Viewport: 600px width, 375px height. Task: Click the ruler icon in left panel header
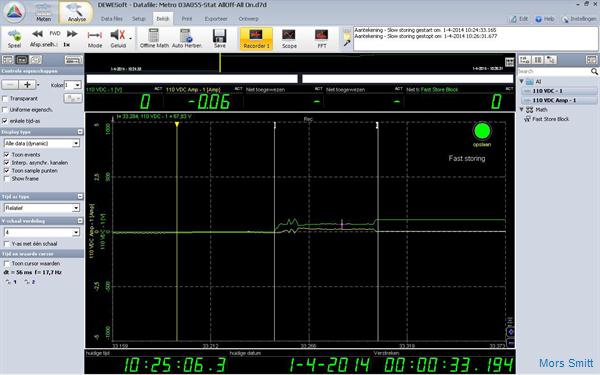(x=73, y=60)
